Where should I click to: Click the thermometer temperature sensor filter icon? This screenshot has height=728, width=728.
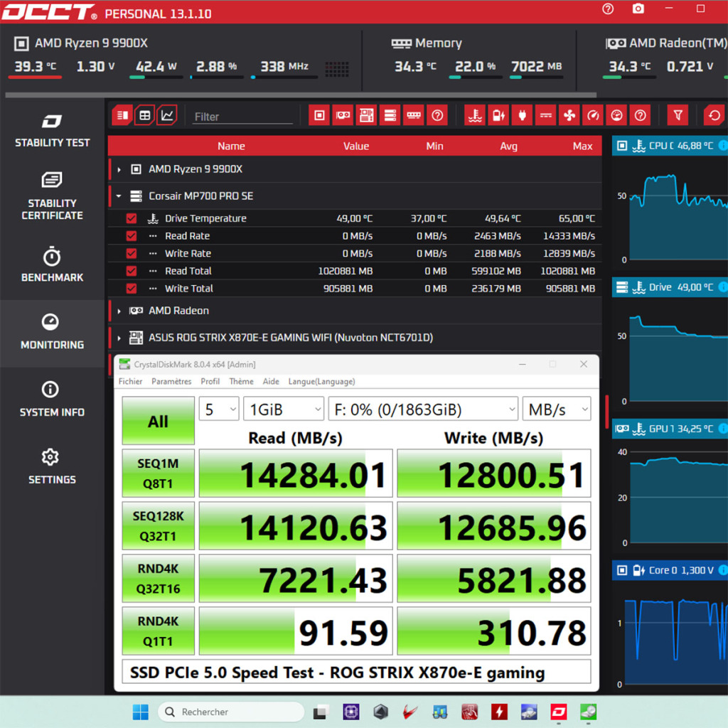[475, 114]
